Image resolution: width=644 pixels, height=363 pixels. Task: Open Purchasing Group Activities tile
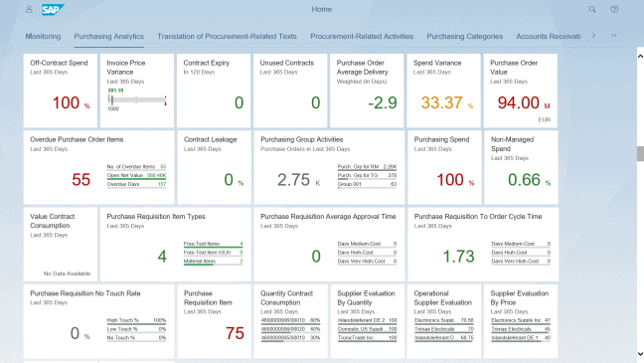[329, 167]
